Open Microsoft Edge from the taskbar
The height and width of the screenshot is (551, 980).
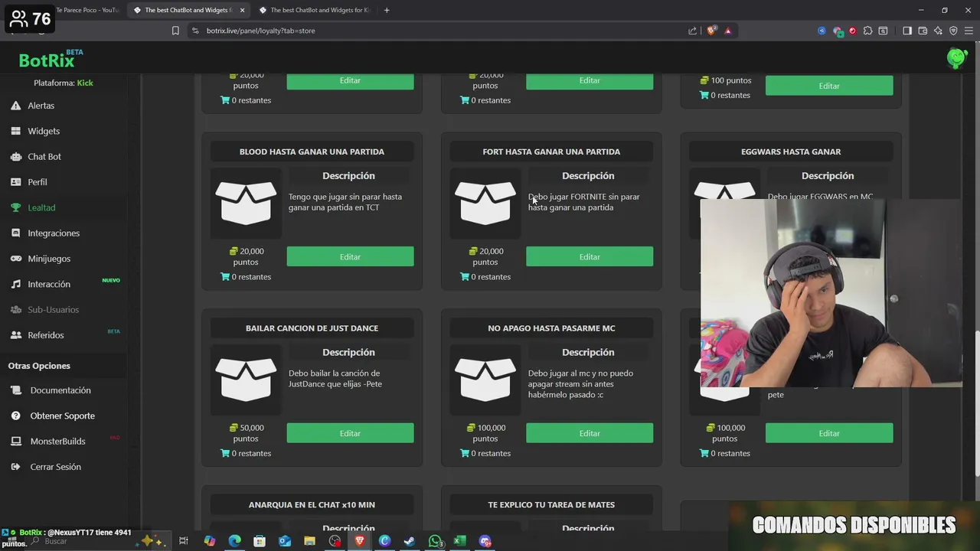click(x=234, y=541)
